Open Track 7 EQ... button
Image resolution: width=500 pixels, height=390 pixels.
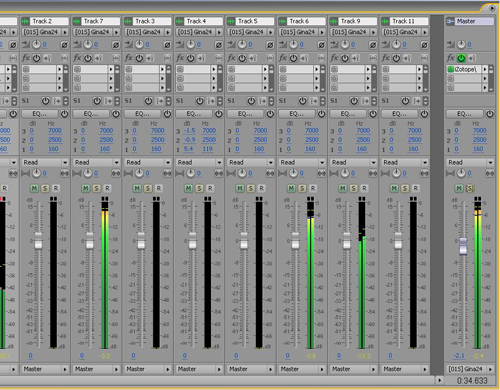91,114
